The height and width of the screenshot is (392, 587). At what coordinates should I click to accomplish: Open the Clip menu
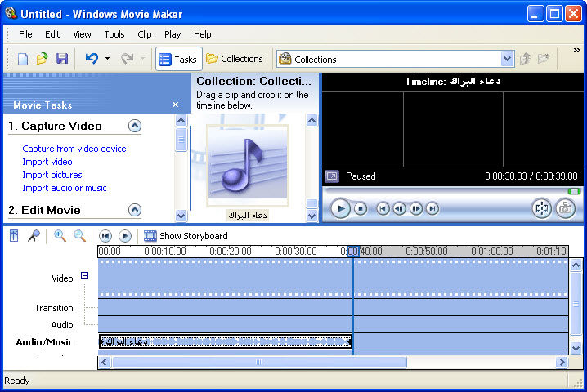click(x=145, y=34)
